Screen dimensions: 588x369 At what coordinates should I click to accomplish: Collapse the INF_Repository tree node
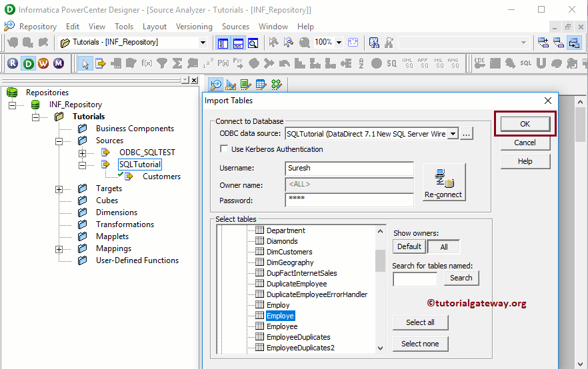[x=13, y=105]
